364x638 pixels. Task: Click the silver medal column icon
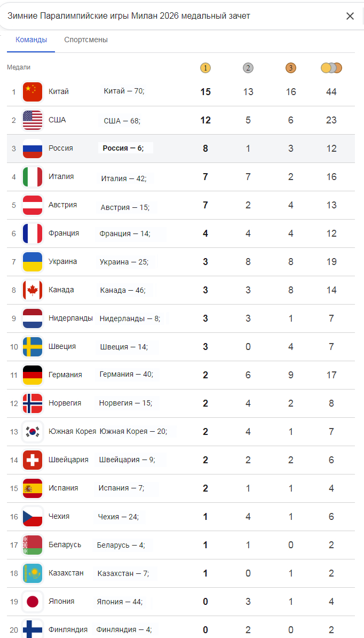pyautogui.click(x=248, y=68)
